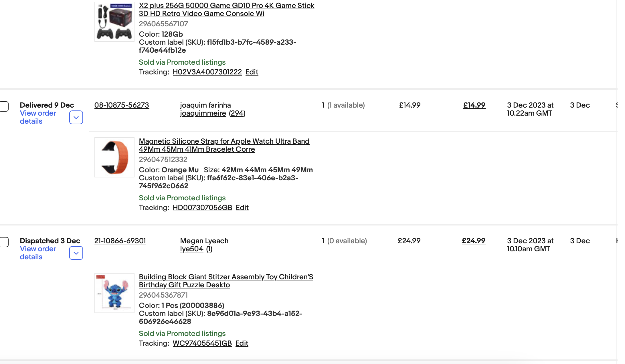Screen dimensions: 625x364
Task: Open Building Block Giant Stitzer listing
Action: coord(226,281)
